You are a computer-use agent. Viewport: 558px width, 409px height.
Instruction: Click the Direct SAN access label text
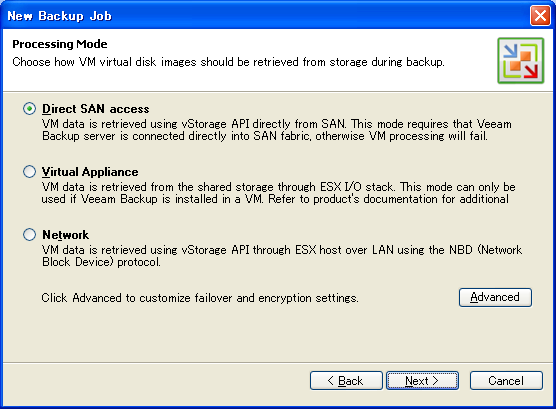click(96, 109)
